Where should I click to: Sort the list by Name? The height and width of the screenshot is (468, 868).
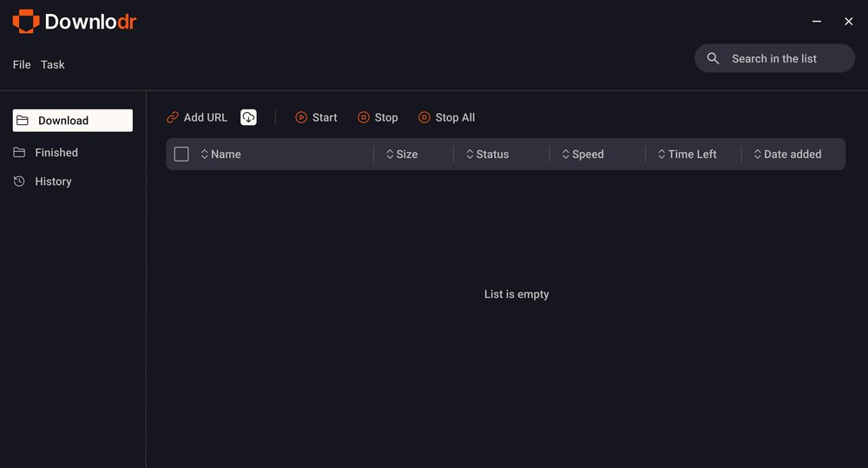[x=220, y=154]
